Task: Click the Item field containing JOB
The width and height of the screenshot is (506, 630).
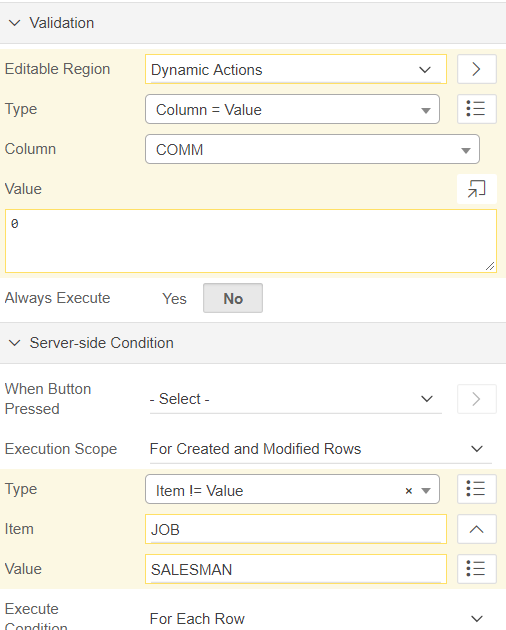Action: (296, 529)
